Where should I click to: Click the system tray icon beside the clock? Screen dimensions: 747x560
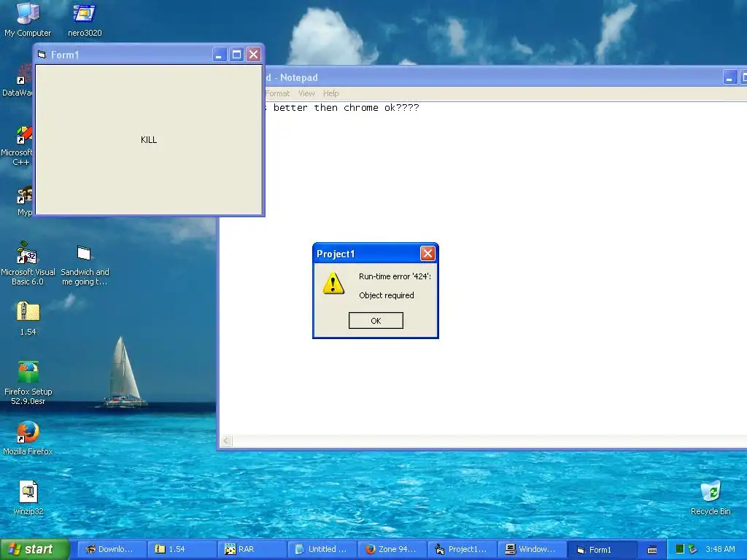(692, 549)
